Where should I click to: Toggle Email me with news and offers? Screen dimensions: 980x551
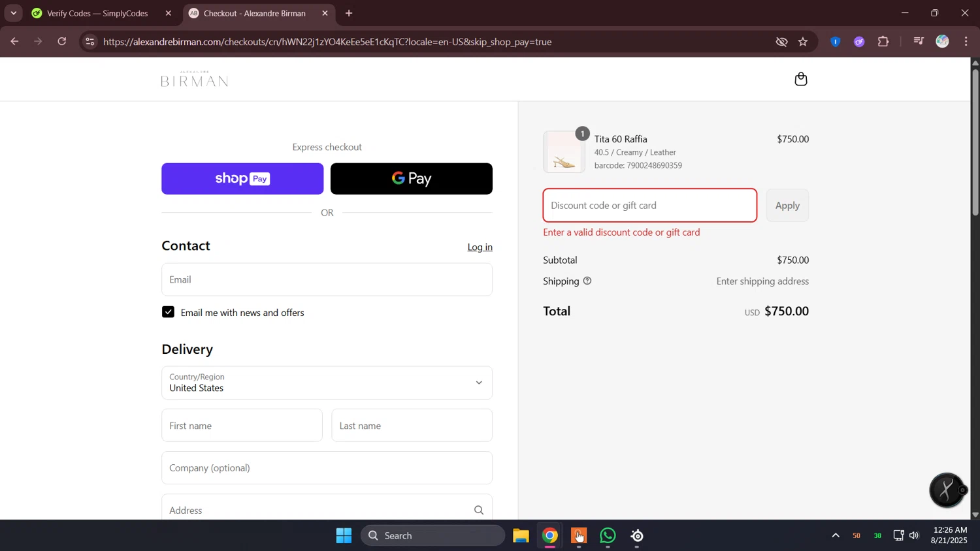pos(168,312)
